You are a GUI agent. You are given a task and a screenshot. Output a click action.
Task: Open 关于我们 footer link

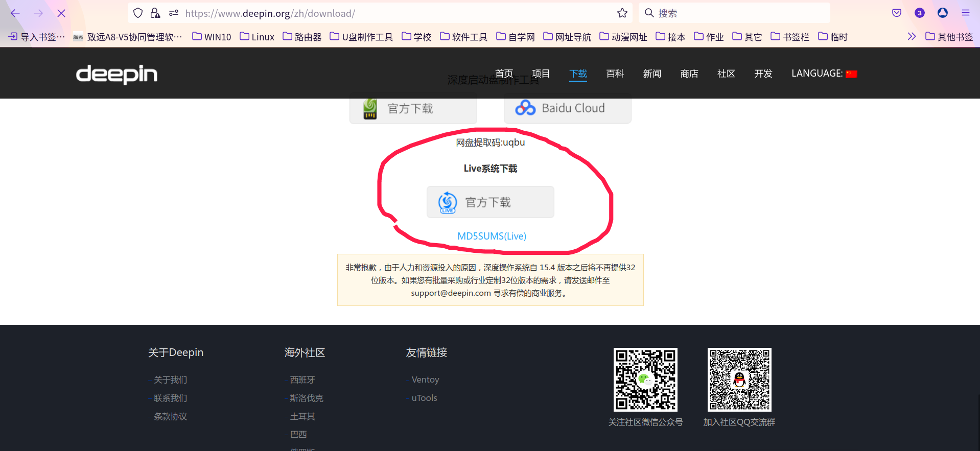170,380
